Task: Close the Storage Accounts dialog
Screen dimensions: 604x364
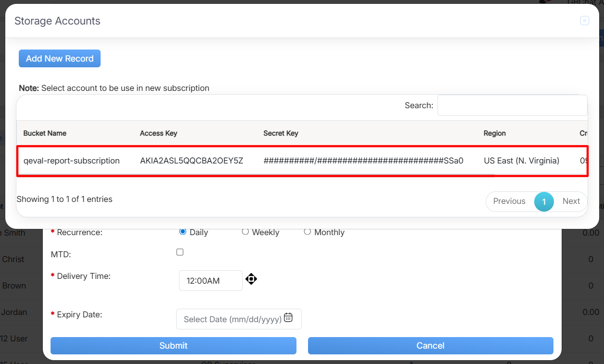Action: [x=584, y=21]
